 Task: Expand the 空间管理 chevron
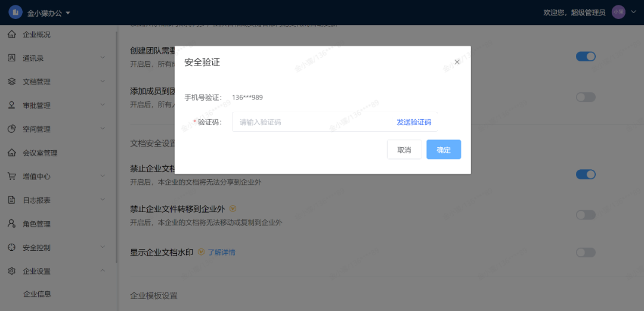[103, 129]
